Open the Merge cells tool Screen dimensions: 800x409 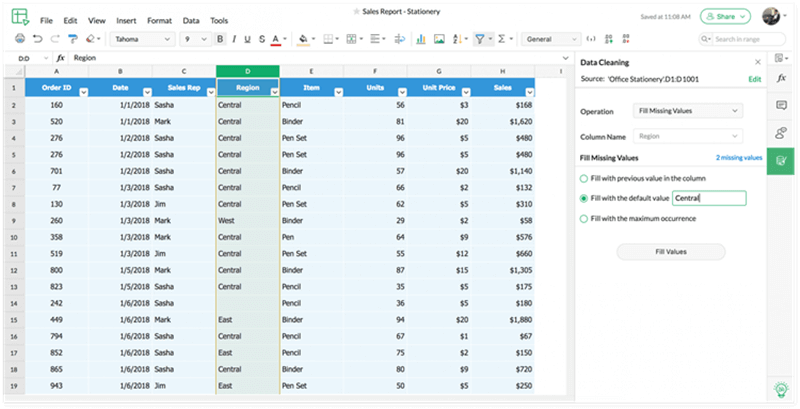tap(352, 39)
